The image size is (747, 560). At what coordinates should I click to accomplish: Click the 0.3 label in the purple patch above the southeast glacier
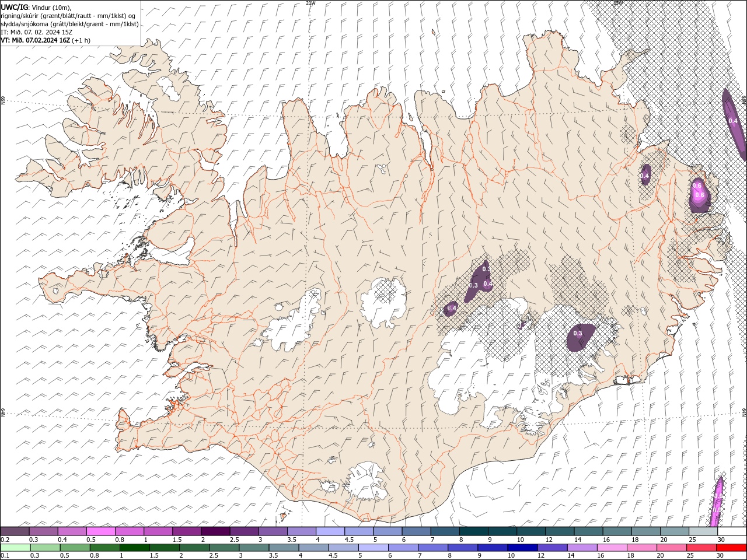pos(578,334)
